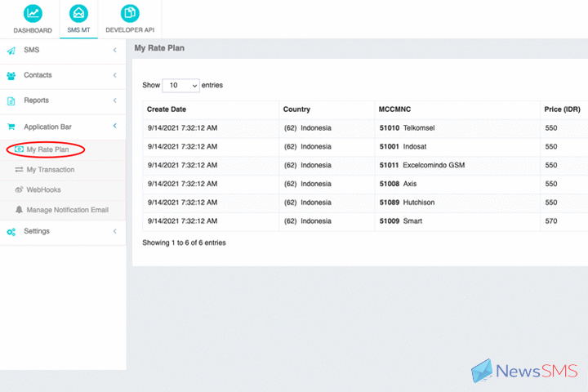
Task: Open the Show entries dropdown
Action: click(180, 85)
